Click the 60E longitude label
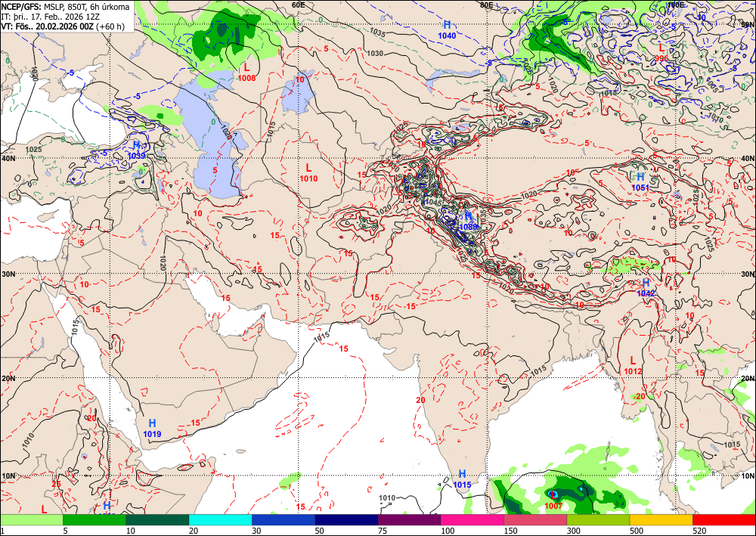Screen dimensions: 756x536 coord(299,5)
